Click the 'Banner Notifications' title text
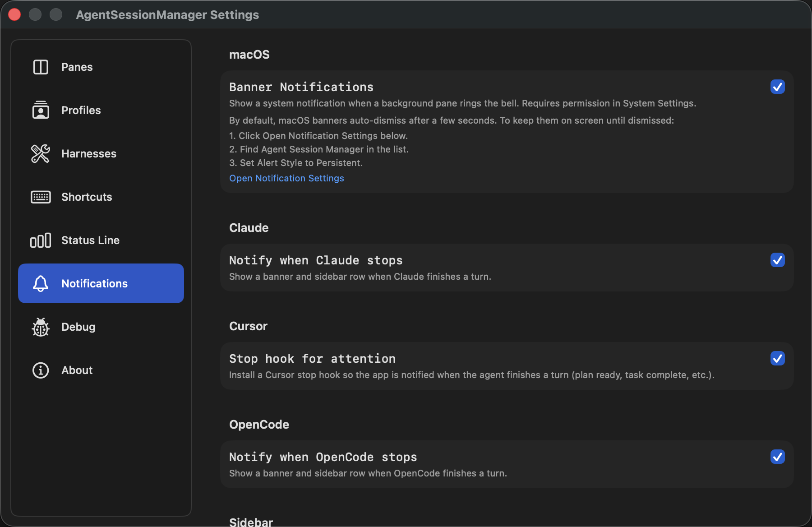 pyautogui.click(x=301, y=87)
